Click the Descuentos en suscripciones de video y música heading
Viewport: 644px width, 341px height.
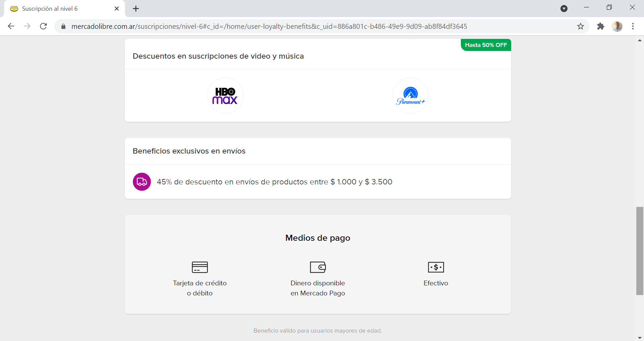(218, 56)
